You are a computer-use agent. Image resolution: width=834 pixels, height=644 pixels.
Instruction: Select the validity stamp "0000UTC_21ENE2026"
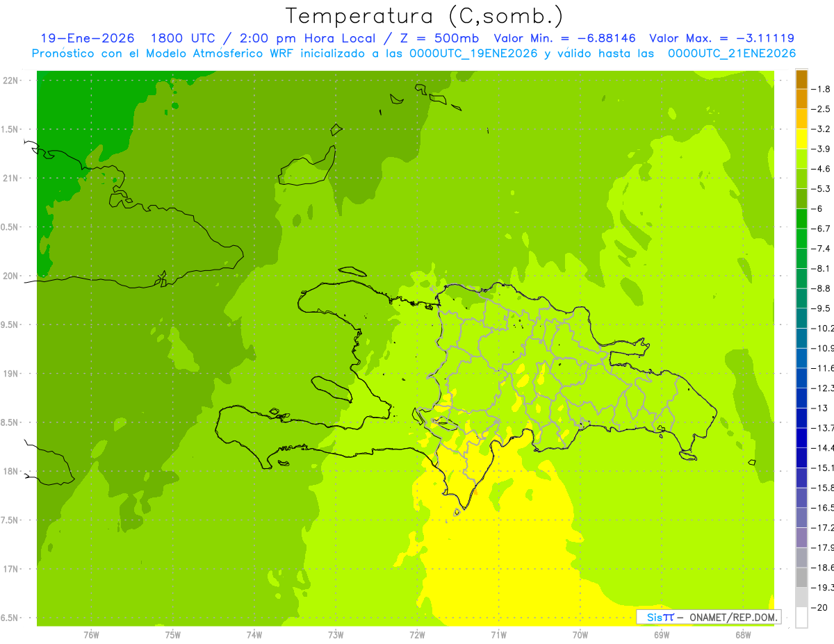click(732, 53)
